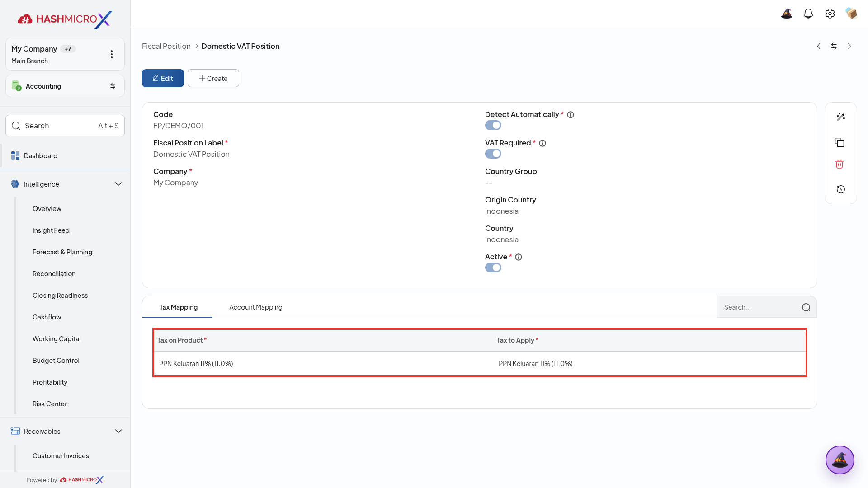Open Closing Readiness in sidebar
Image resolution: width=868 pixels, height=488 pixels.
(60, 296)
